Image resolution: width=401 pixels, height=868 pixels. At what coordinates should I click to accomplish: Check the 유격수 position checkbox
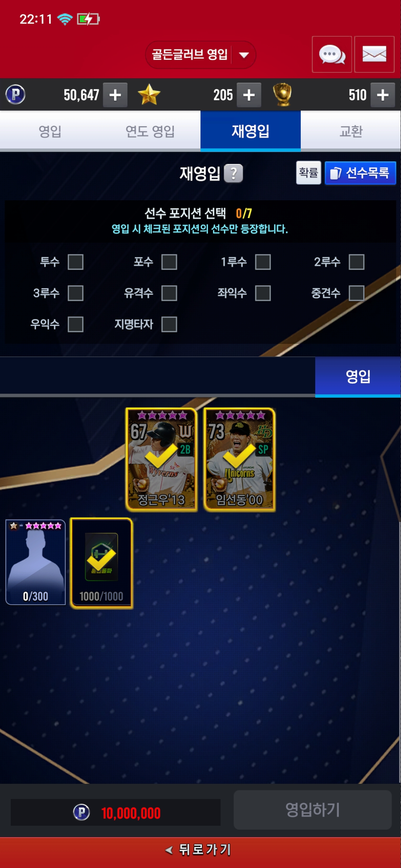169,293
